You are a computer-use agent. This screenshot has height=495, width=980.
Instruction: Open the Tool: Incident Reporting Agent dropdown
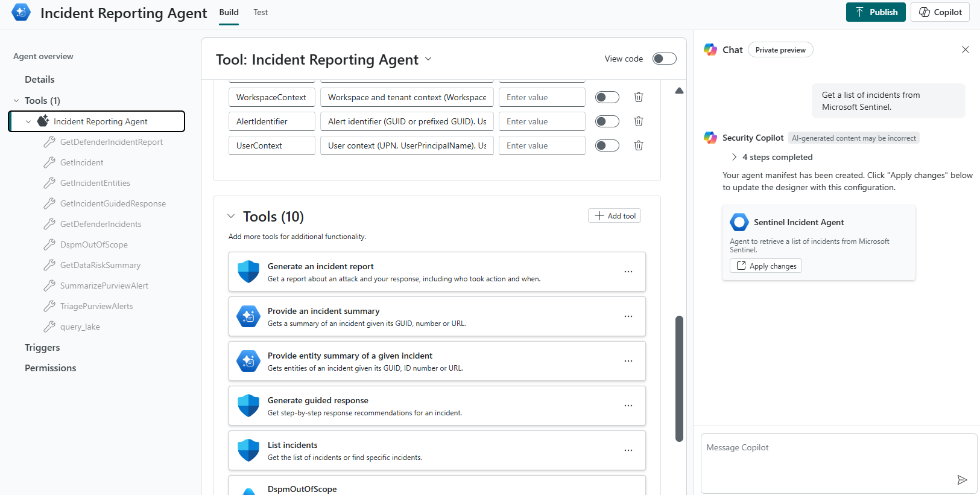(x=428, y=59)
